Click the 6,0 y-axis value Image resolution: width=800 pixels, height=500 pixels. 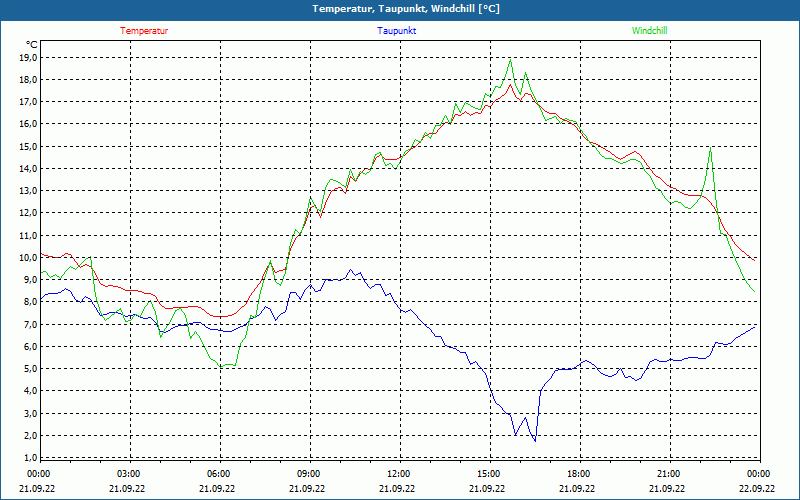pos(30,346)
